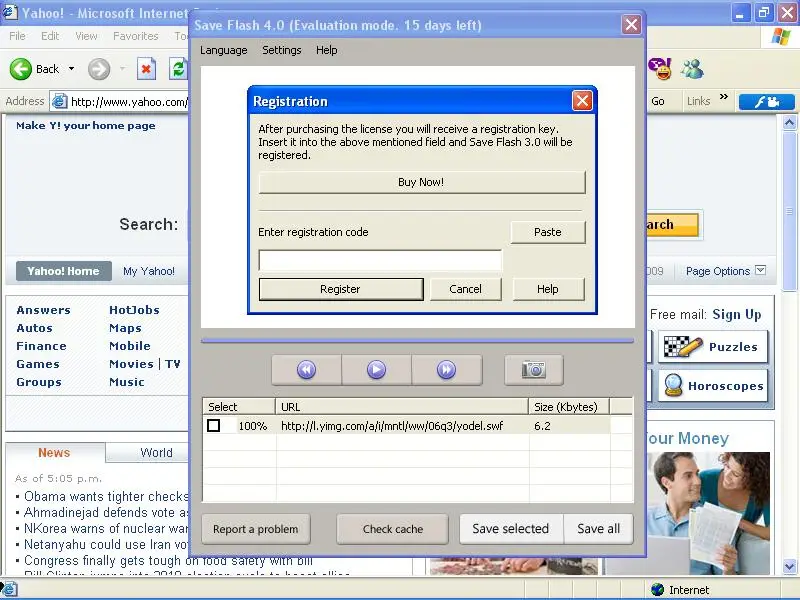This screenshot has height=600, width=800.
Task: Click Help button in Registration dialog
Action: pos(548,289)
